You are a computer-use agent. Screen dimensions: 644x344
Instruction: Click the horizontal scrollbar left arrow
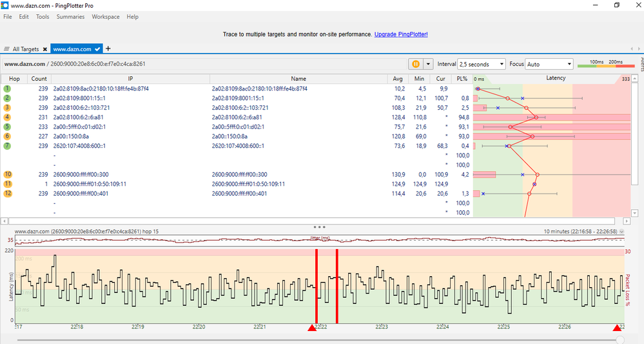coord(4,221)
